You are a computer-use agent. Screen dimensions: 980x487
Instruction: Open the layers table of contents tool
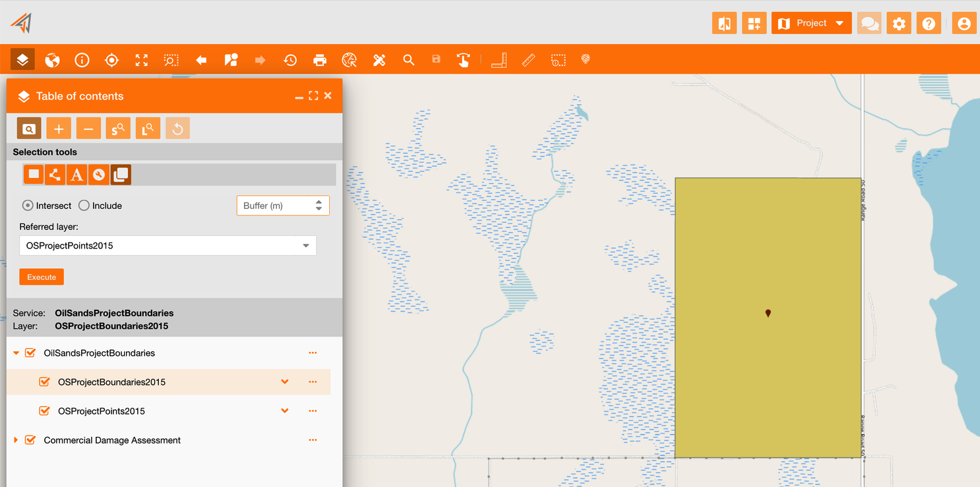tap(22, 60)
